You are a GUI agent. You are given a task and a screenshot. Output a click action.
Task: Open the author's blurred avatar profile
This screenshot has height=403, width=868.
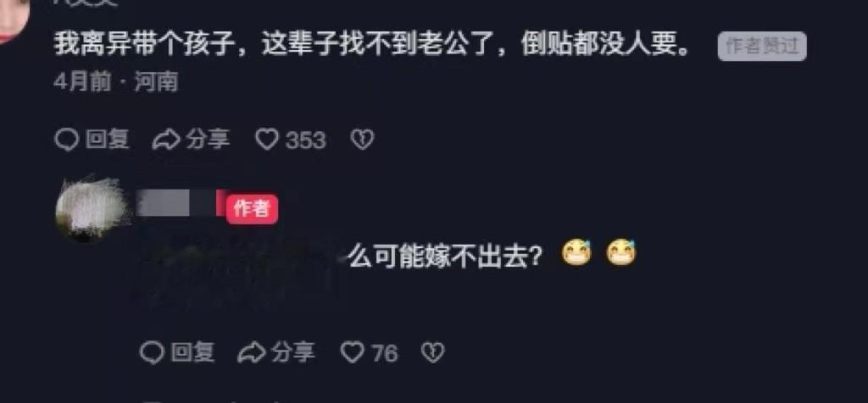click(91, 209)
